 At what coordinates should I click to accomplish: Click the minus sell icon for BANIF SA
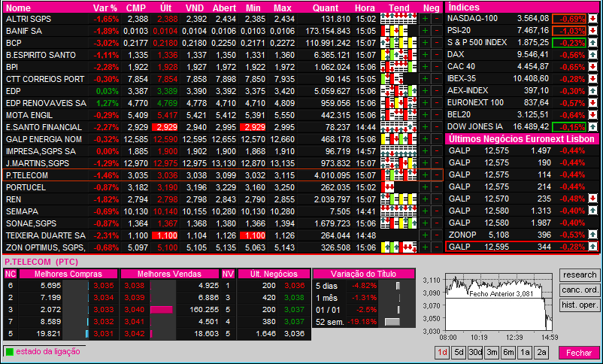tap(437, 31)
